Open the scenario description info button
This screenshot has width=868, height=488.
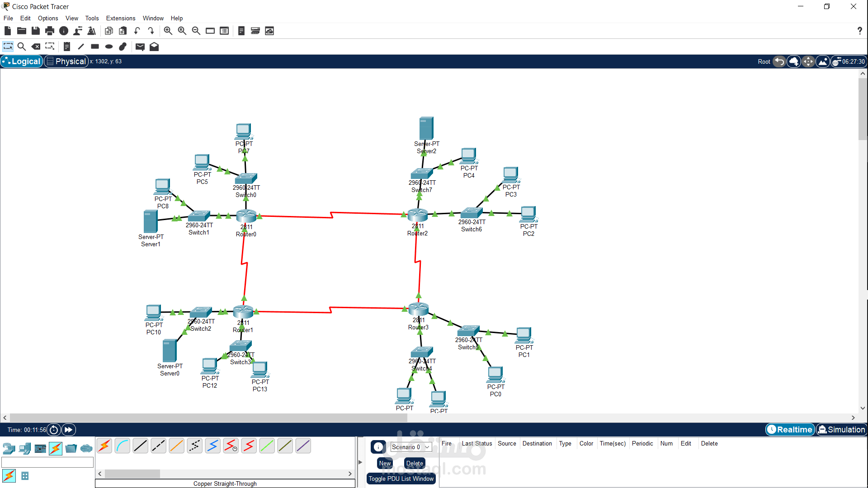point(378,447)
